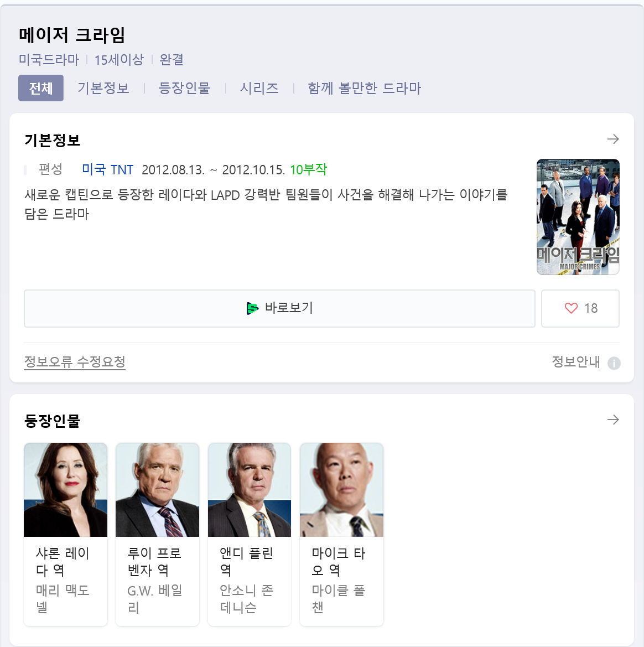Like the drama via the heart 18 button
Viewport: 644px width, 647px height.
coord(580,308)
